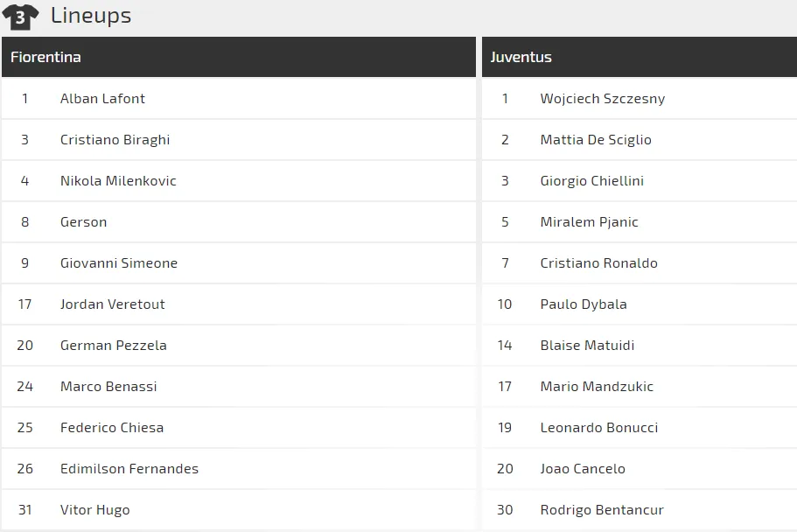Click Vitor Hugo's lineup entry
This screenshot has width=797, height=532.
pos(94,510)
